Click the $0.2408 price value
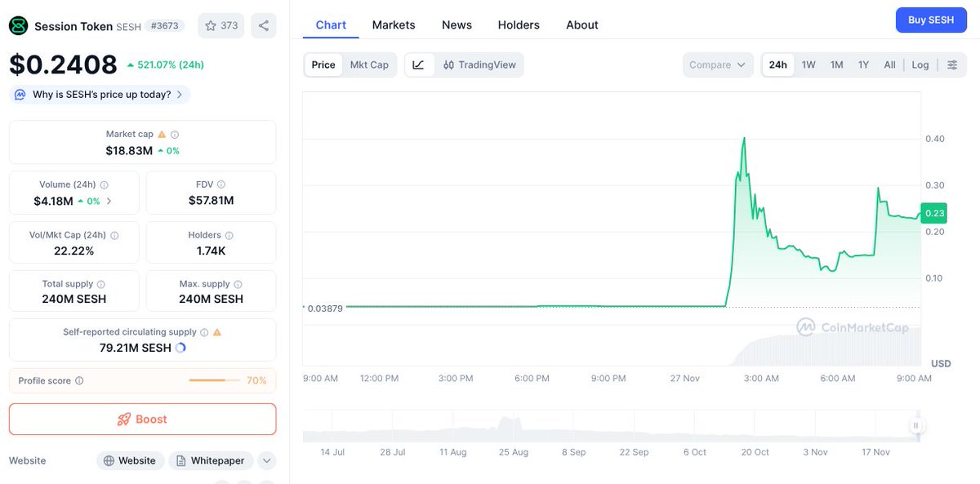 click(64, 64)
